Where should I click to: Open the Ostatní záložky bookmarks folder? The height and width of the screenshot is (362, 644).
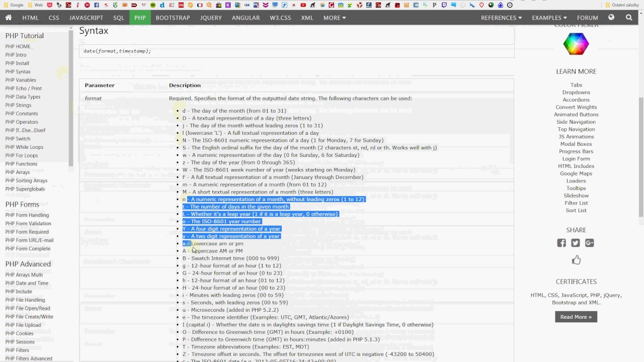622,5
